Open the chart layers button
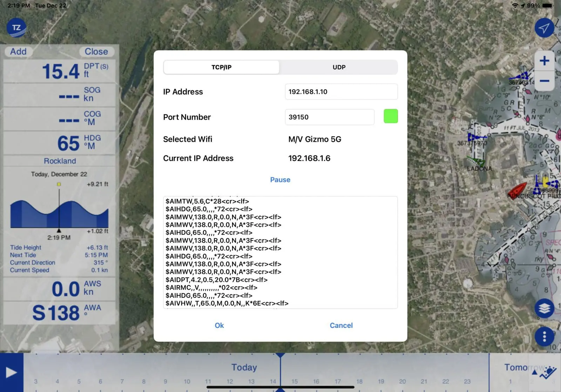 [x=544, y=309]
